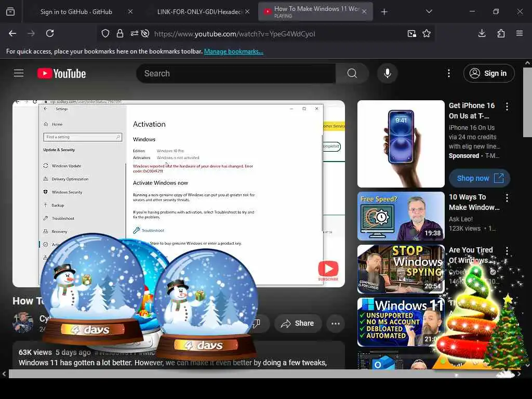Viewport: 532px width, 399px height.
Task: Go forward to next page
Action: (x=31, y=33)
